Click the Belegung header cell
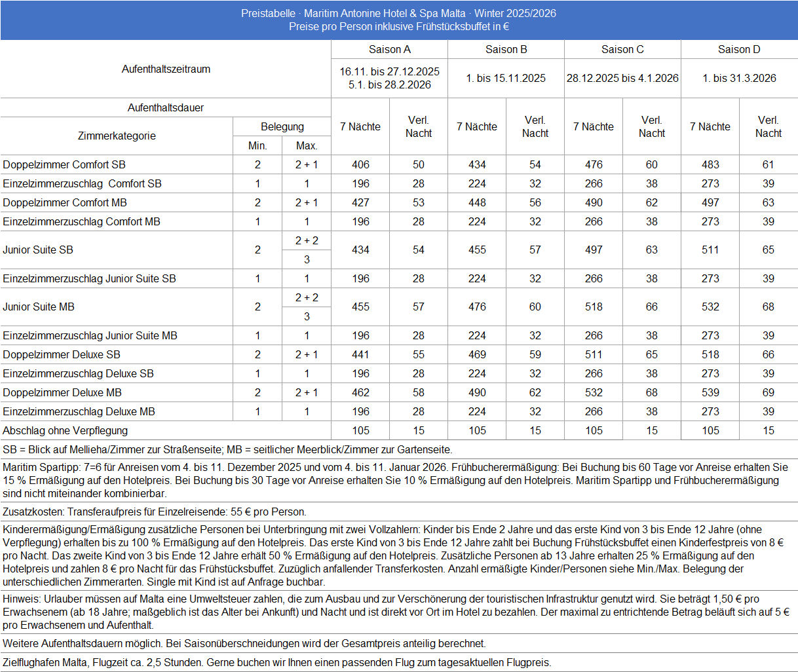The image size is (798, 672). (282, 126)
